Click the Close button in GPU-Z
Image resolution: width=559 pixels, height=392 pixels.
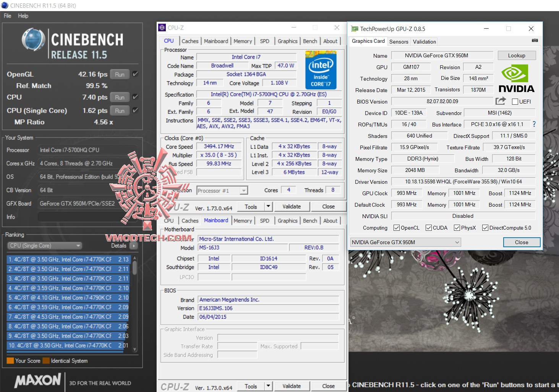(x=522, y=242)
